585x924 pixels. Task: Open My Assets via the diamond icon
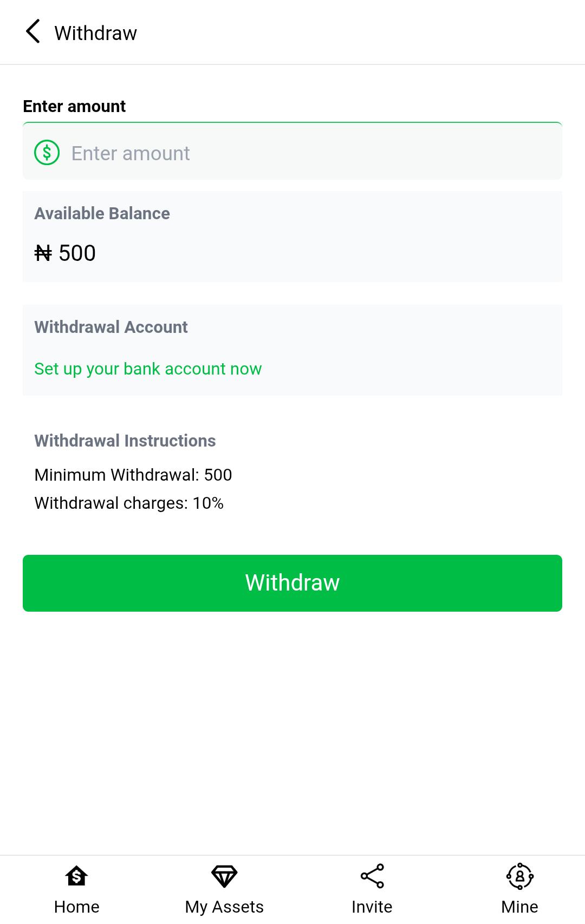(223, 875)
